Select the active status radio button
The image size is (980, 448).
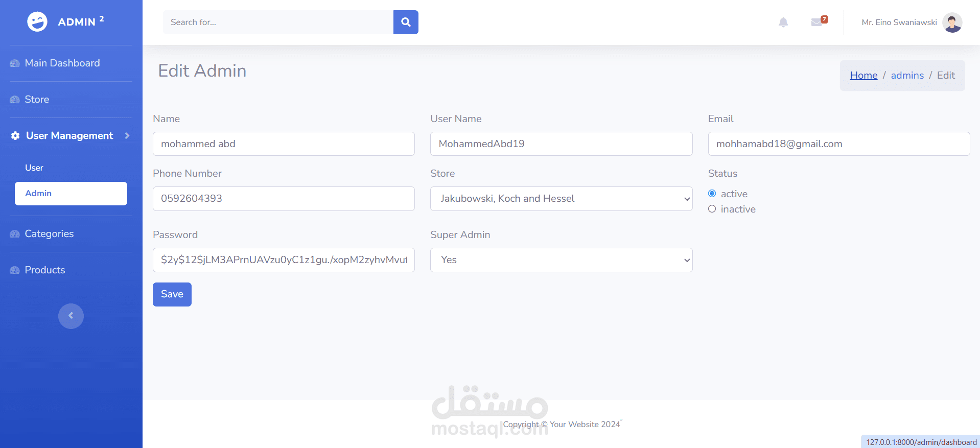tap(712, 194)
